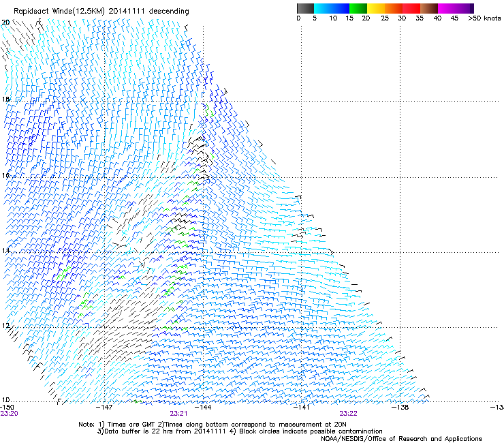Click the latitude label '18'
This screenshot has width=504, height=443.
(x=5, y=99)
